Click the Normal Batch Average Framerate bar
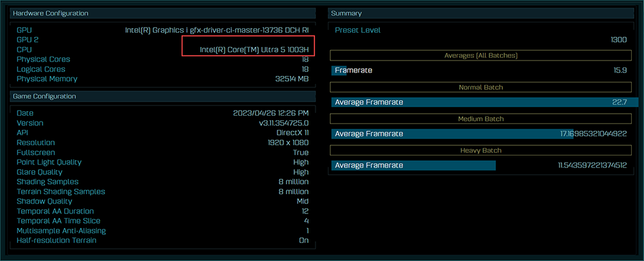Image resolution: width=644 pixels, height=261 pixels. [x=480, y=102]
